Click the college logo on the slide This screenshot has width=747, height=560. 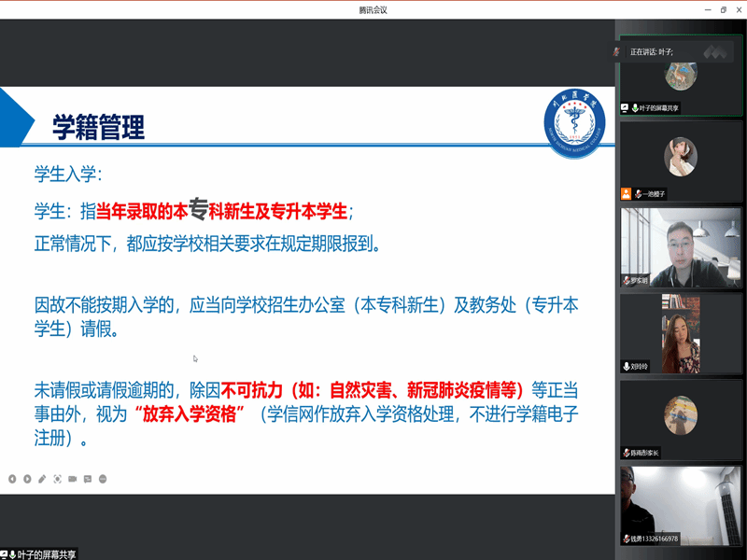573,125
